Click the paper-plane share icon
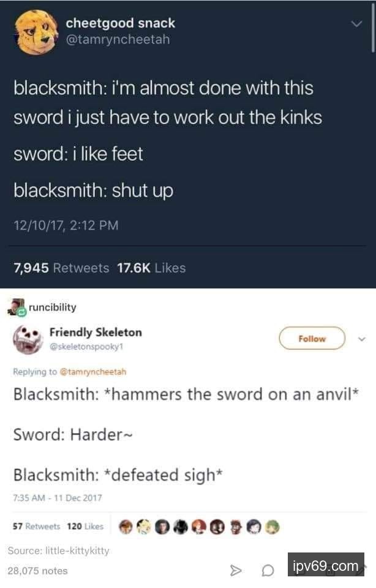The height and width of the screenshot is (588, 376). click(x=235, y=570)
